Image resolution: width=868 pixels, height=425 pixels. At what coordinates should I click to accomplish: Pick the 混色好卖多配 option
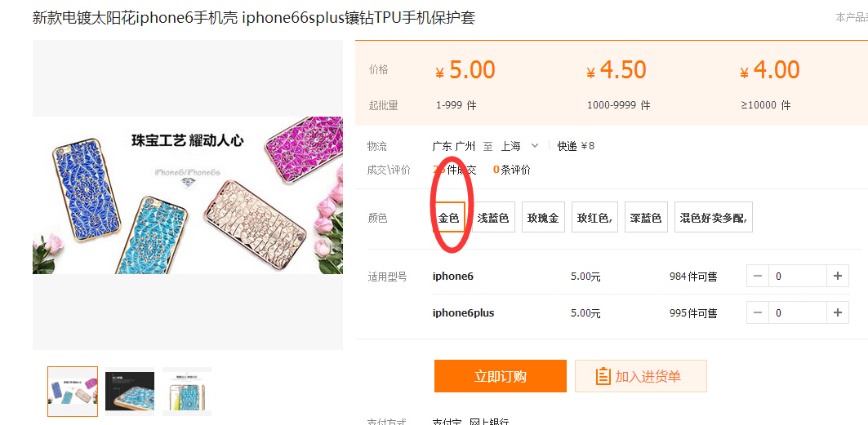coord(714,217)
